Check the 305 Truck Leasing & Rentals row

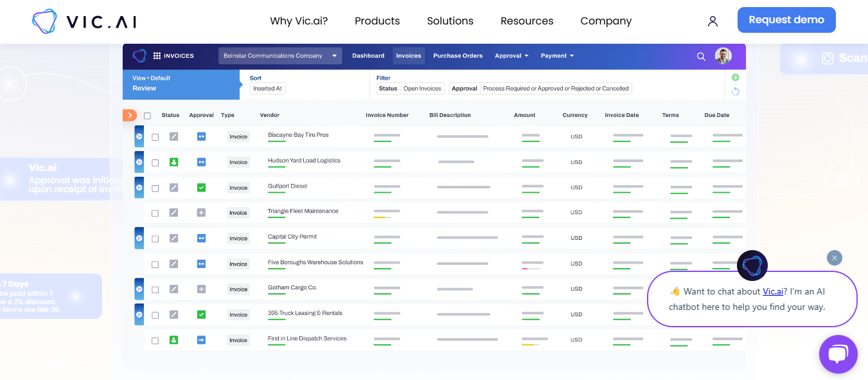(155, 315)
